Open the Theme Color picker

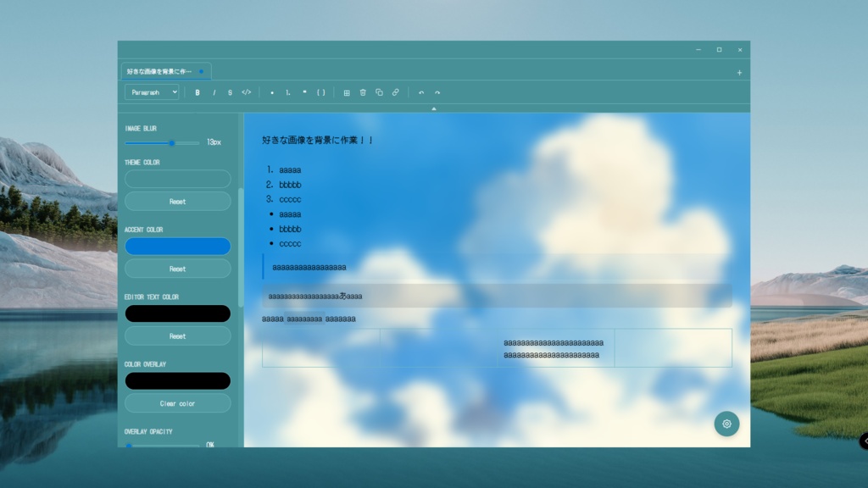[178, 179]
